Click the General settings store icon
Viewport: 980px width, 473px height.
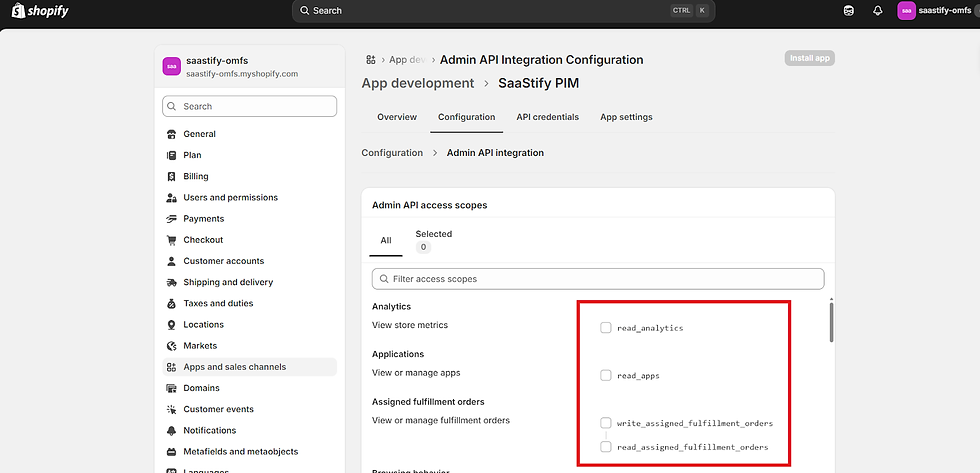pos(172,134)
